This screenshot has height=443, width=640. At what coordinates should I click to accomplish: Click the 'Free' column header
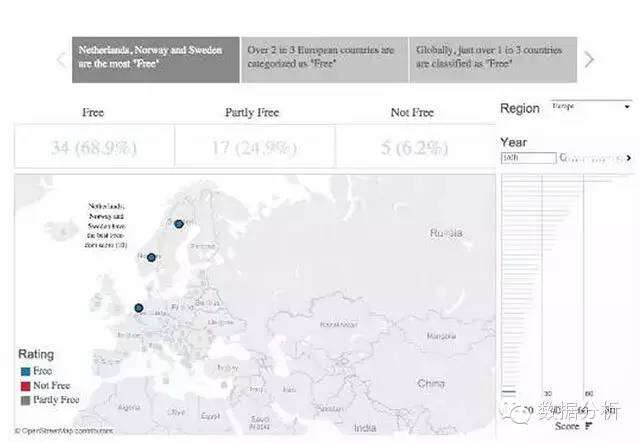[93, 112]
